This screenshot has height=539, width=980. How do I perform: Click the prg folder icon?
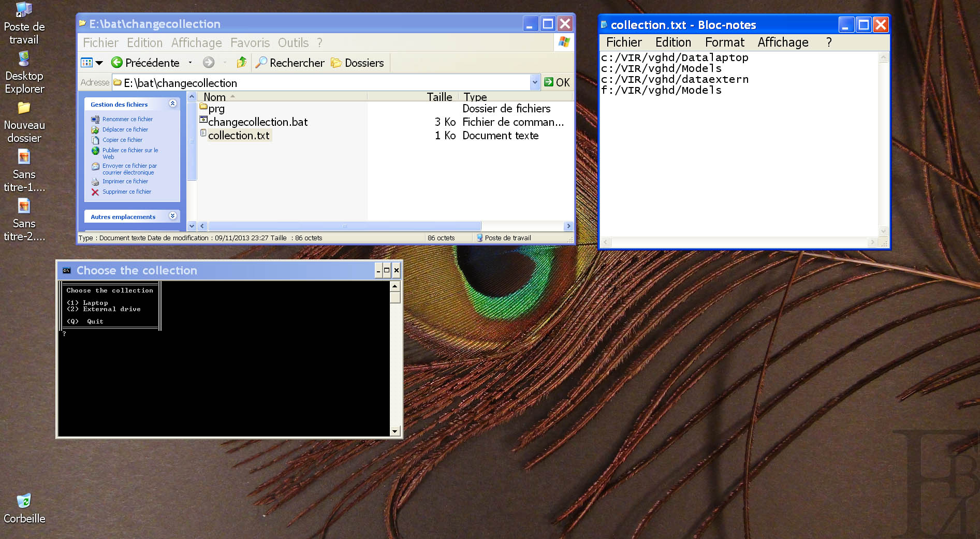click(203, 106)
